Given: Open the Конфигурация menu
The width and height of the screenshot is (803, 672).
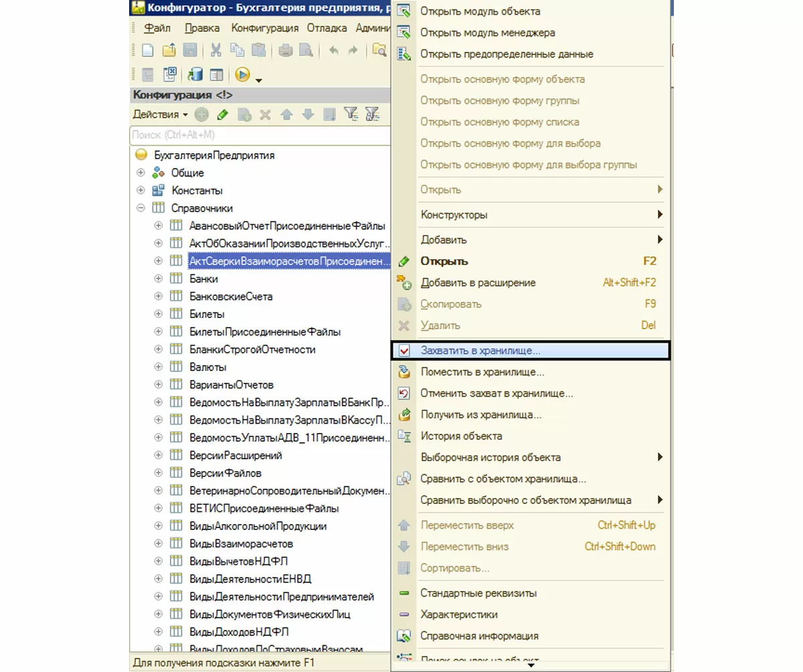Looking at the screenshot, I should (x=265, y=28).
